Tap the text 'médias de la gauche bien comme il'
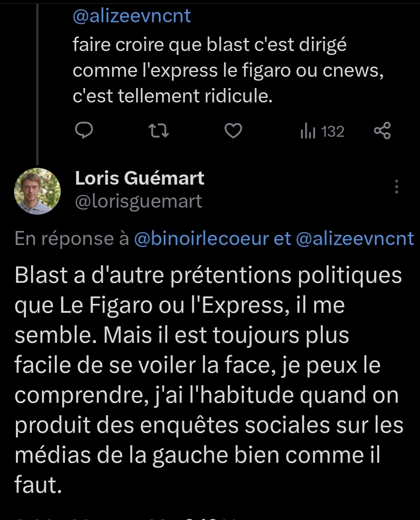This screenshot has width=420, height=520. coord(197,455)
